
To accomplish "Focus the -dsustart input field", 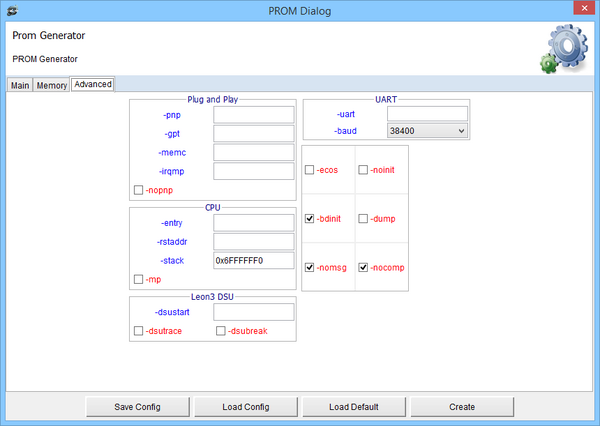I will point(254,312).
